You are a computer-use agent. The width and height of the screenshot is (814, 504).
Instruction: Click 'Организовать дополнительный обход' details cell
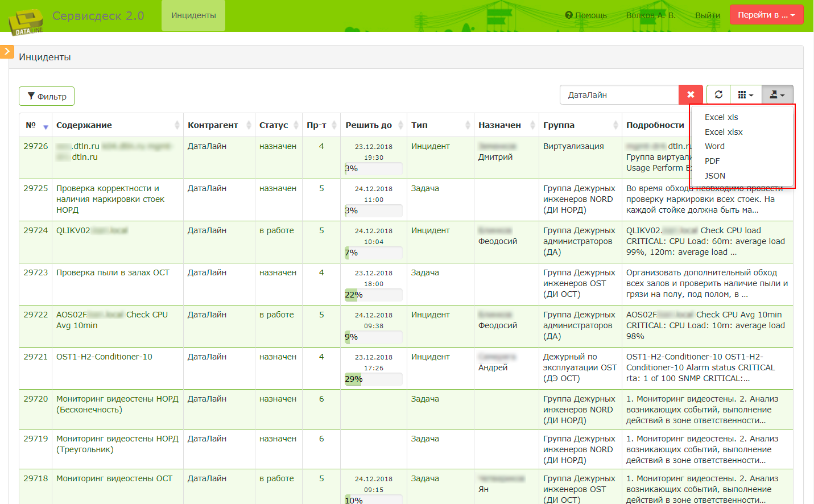point(707,283)
